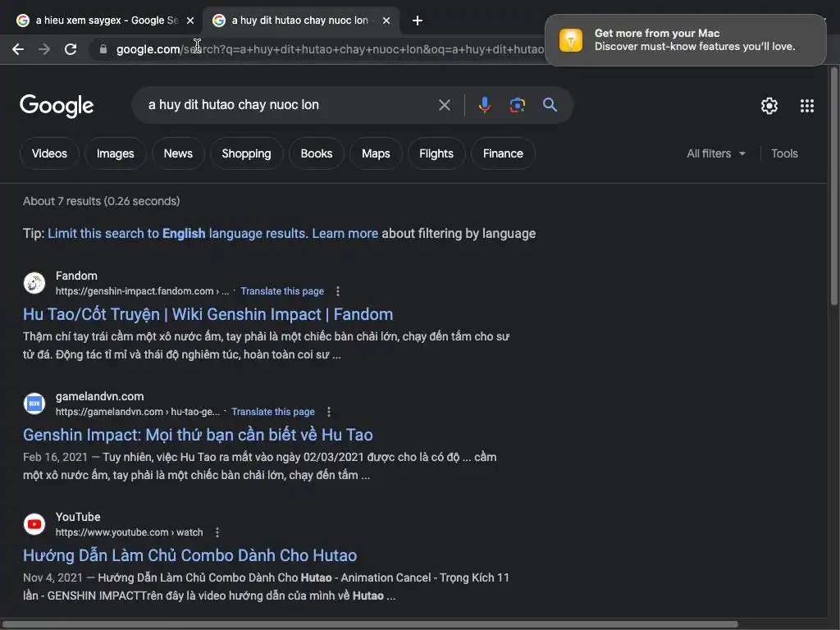Click the lock icon in address bar
Screen dimensions: 840x630
(x=103, y=49)
